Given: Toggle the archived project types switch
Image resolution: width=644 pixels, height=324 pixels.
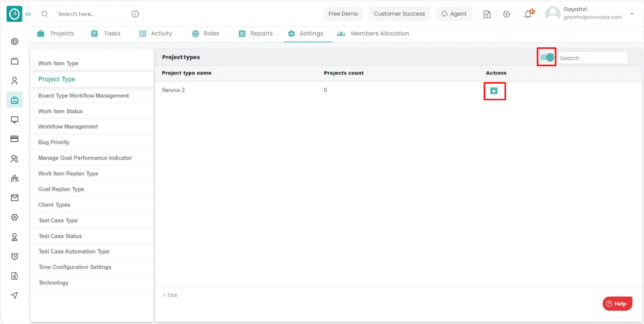Looking at the screenshot, I should [x=547, y=57].
